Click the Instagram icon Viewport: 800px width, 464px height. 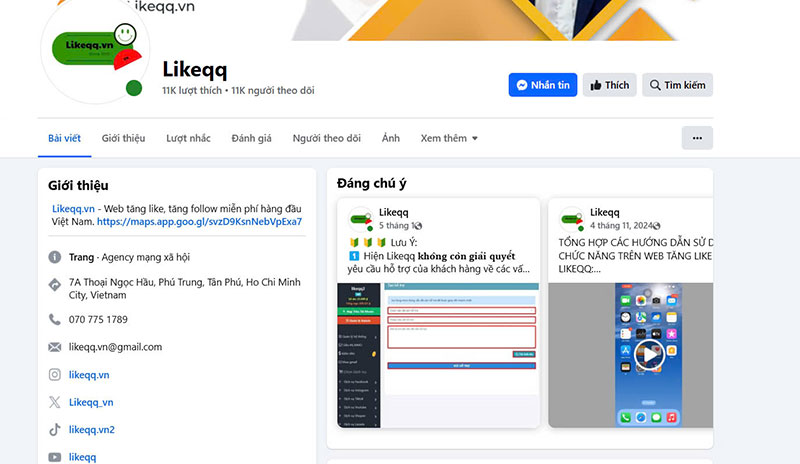[x=55, y=375]
